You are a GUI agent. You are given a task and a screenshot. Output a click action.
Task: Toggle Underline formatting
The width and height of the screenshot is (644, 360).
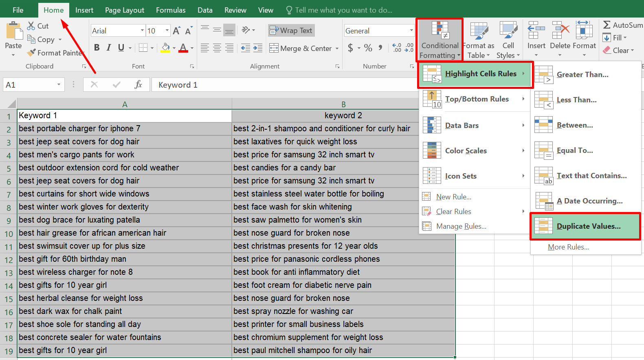(x=121, y=48)
